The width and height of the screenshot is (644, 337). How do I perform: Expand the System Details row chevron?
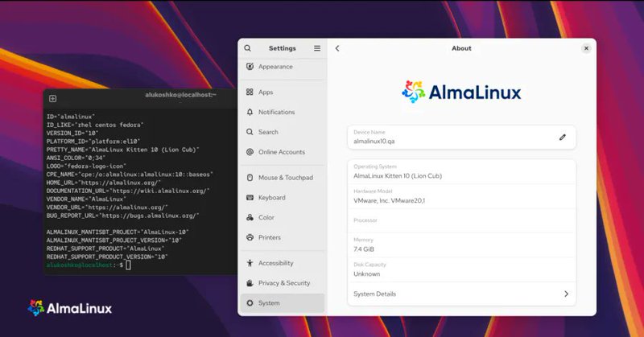click(x=566, y=294)
